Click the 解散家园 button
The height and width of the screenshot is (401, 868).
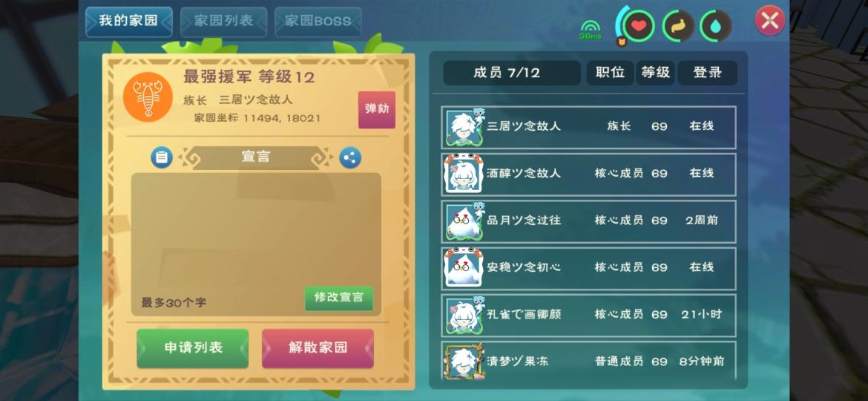point(318,348)
